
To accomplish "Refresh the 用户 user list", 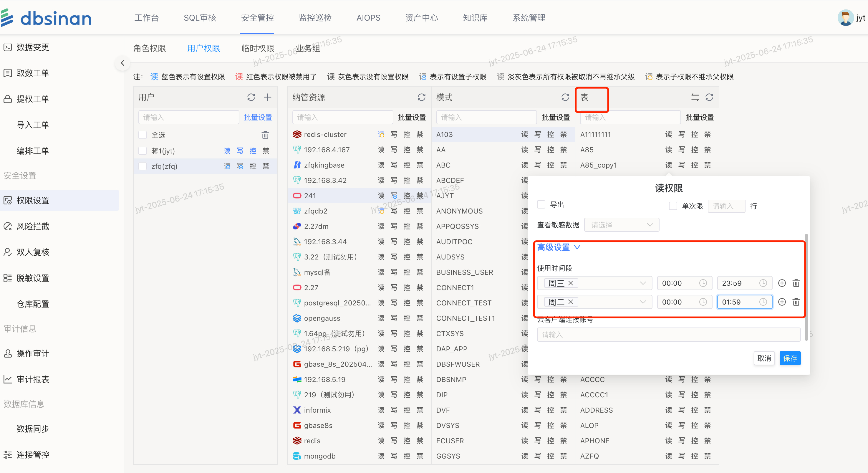I will tap(251, 97).
